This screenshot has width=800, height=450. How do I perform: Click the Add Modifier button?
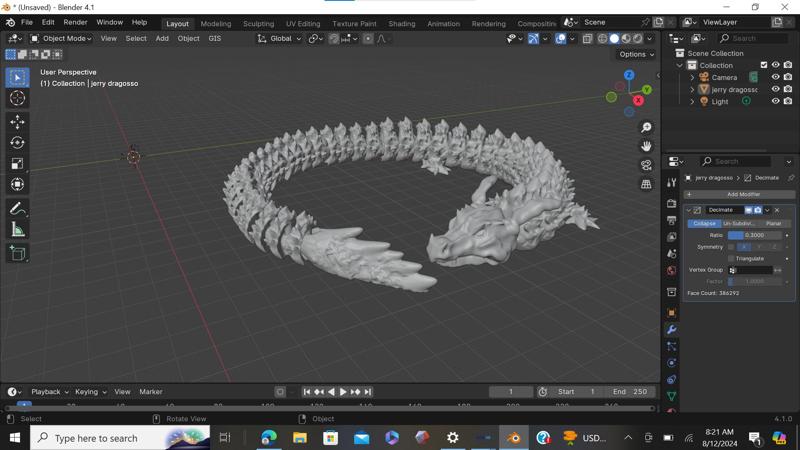click(739, 194)
